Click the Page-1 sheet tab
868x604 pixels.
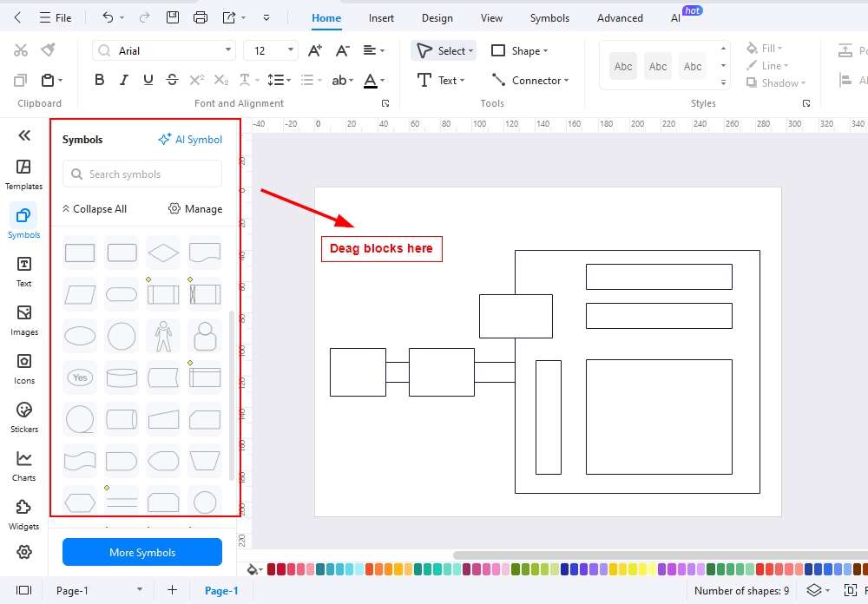(x=221, y=590)
